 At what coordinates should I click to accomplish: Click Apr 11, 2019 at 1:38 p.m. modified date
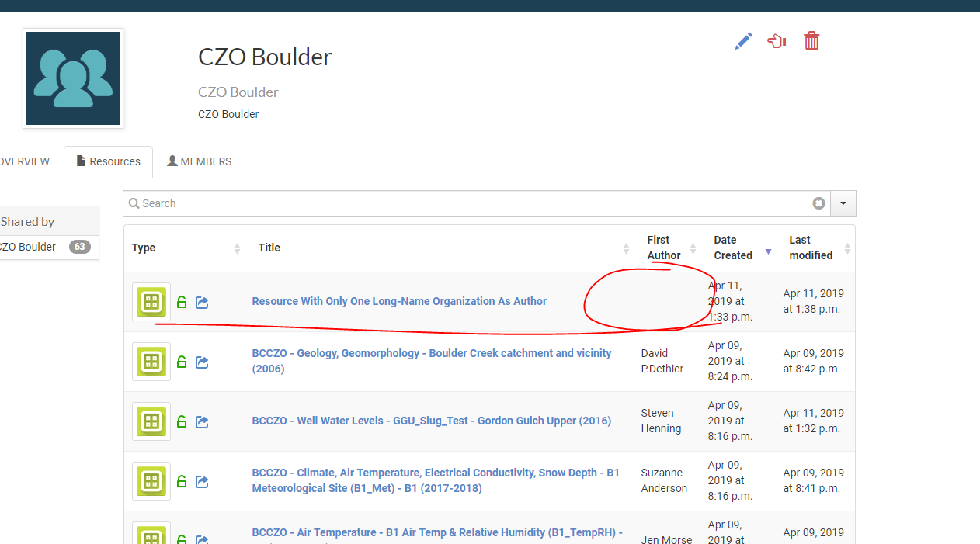[x=814, y=301]
